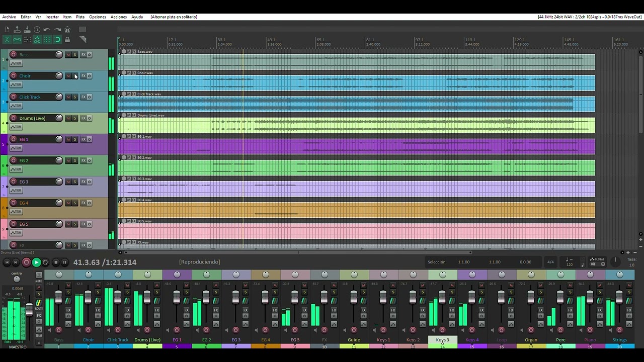Image resolution: width=644 pixels, height=362 pixels.
Task: Click the master channel volume fader
Action: pos(29,310)
